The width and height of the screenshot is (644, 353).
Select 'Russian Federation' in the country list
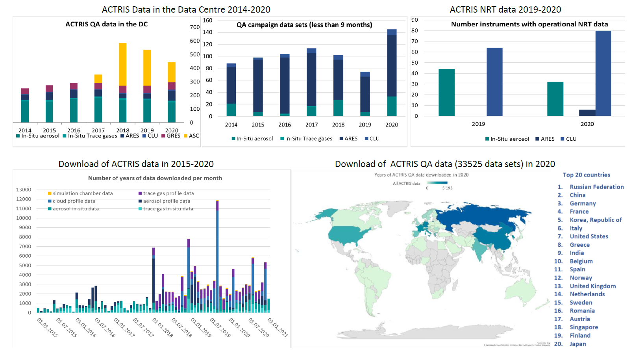pos(597,187)
